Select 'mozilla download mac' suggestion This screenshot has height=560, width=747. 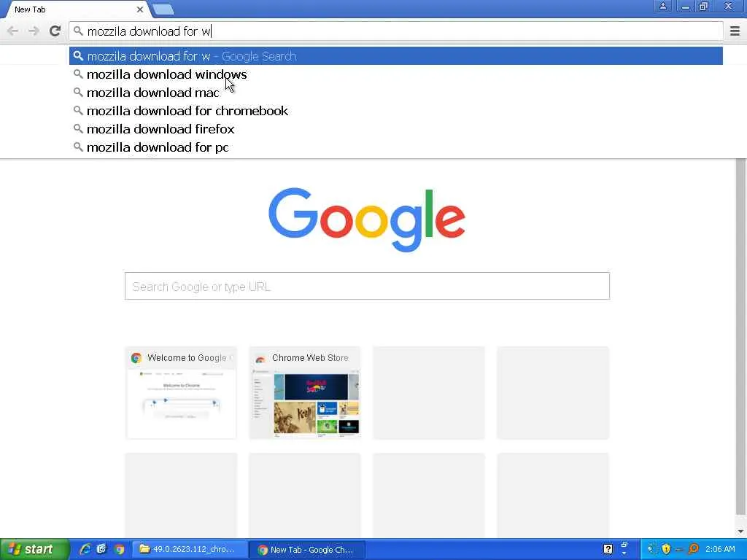pos(152,93)
